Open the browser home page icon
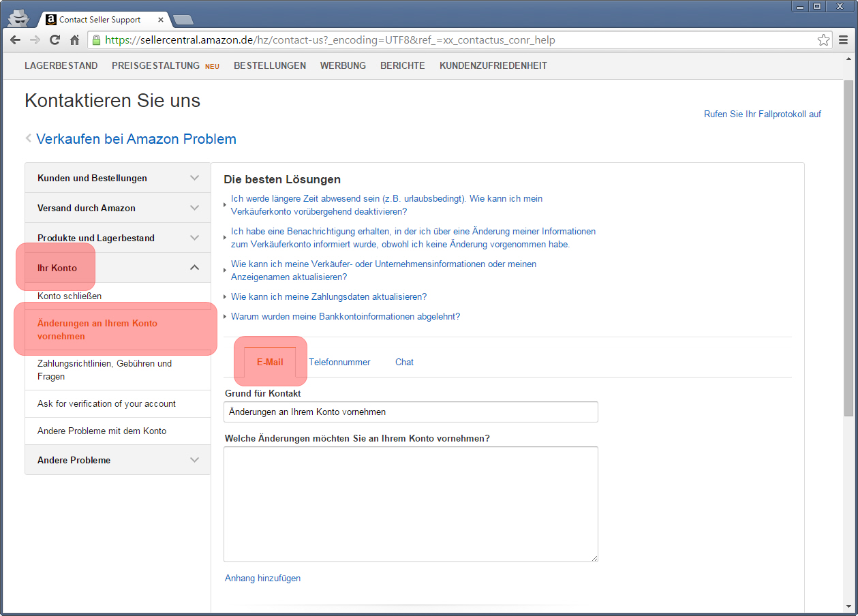This screenshot has width=858, height=616. click(75, 40)
